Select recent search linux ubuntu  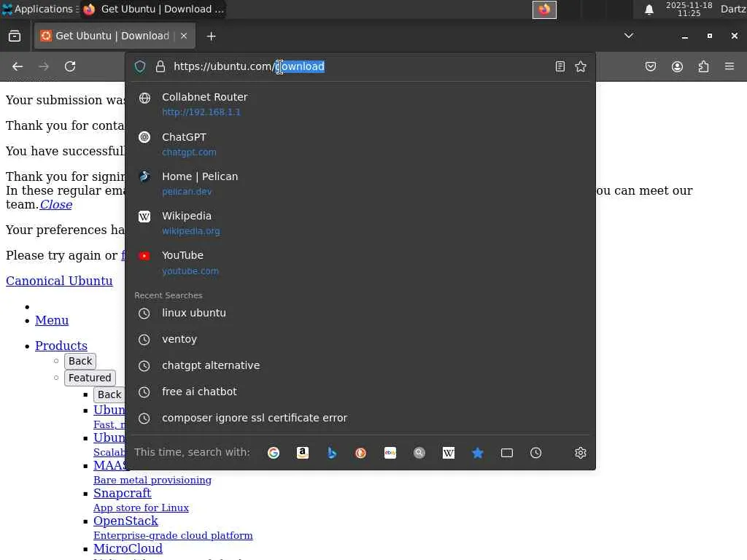point(360,314)
